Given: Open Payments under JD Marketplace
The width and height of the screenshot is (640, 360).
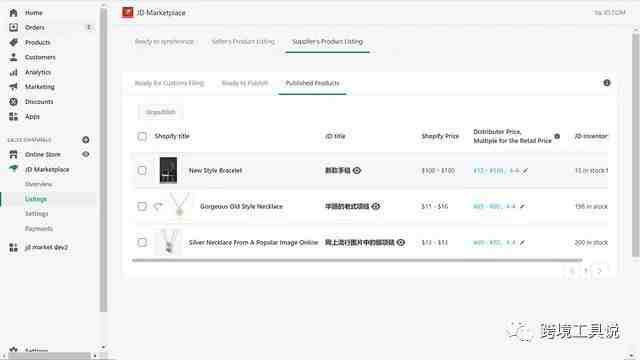Looking at the screenshot, I should pyautogui.click(x=39, y=229).
